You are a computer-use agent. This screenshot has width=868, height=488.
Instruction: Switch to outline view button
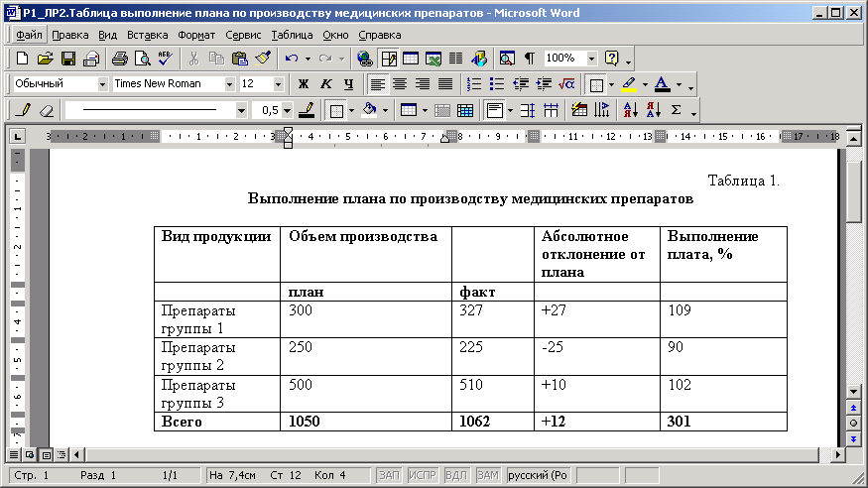click(62, 455)
